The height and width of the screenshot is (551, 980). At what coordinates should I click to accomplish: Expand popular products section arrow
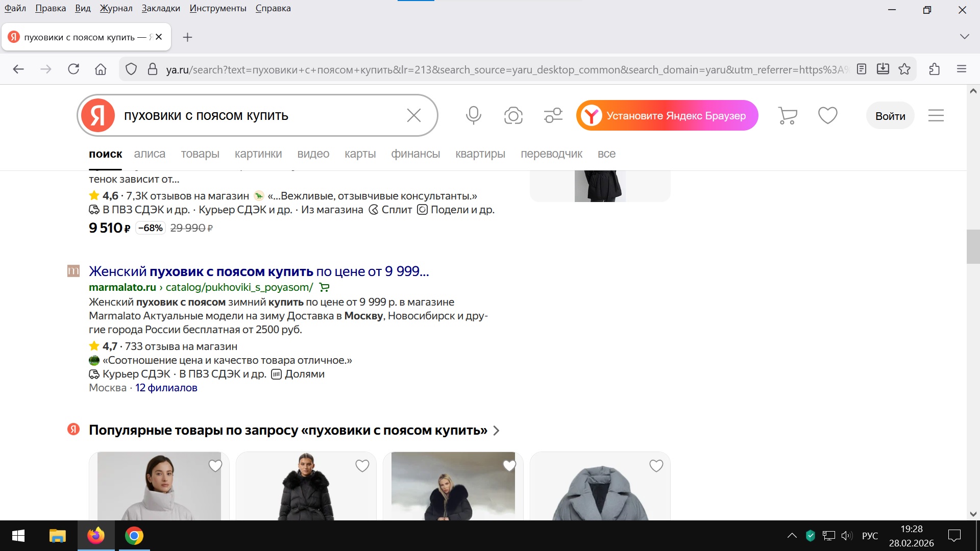[x=497, y=431]
